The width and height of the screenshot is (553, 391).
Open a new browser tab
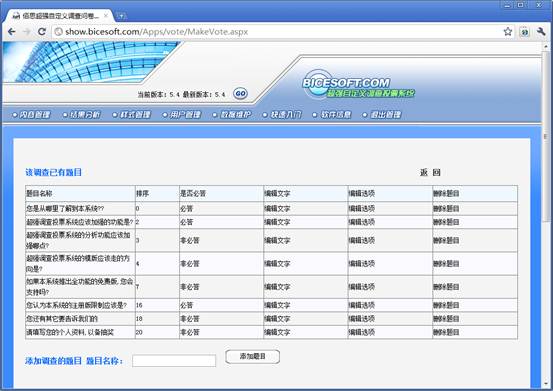121,16
